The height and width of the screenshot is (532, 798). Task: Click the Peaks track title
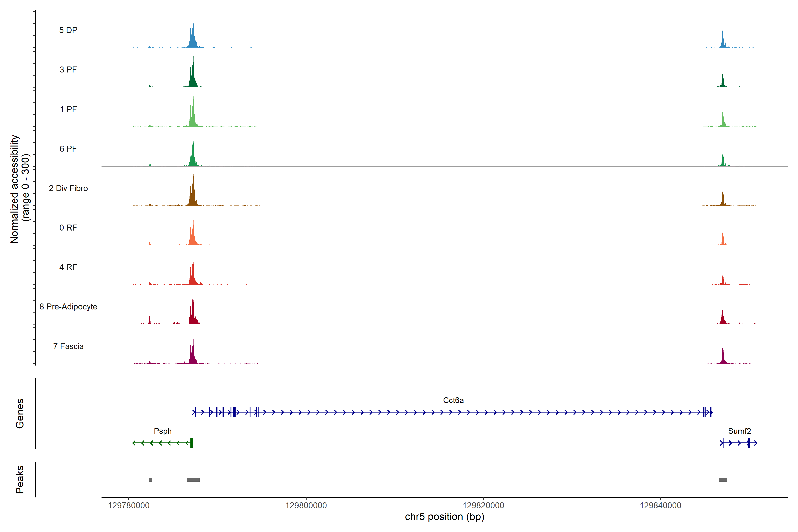20,479
